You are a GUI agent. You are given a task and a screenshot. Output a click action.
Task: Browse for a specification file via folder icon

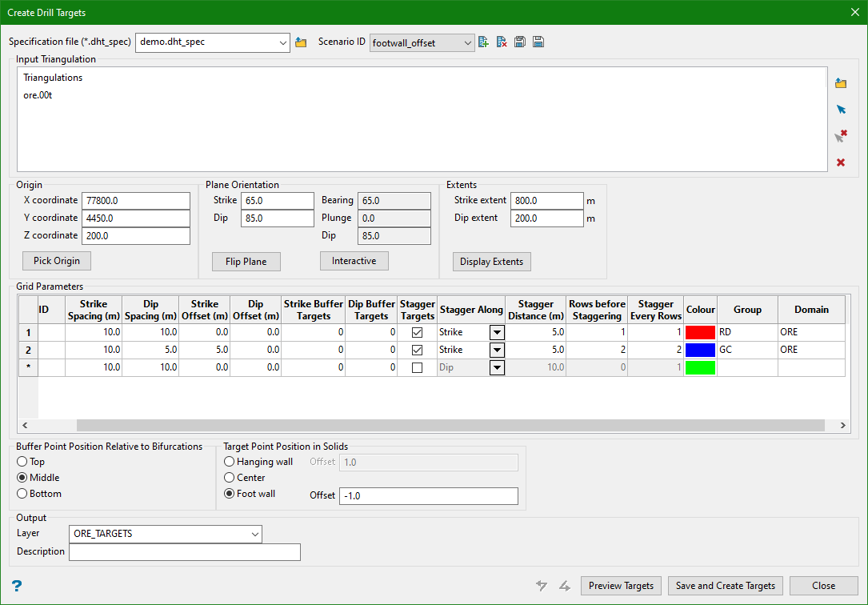point(301,42)
